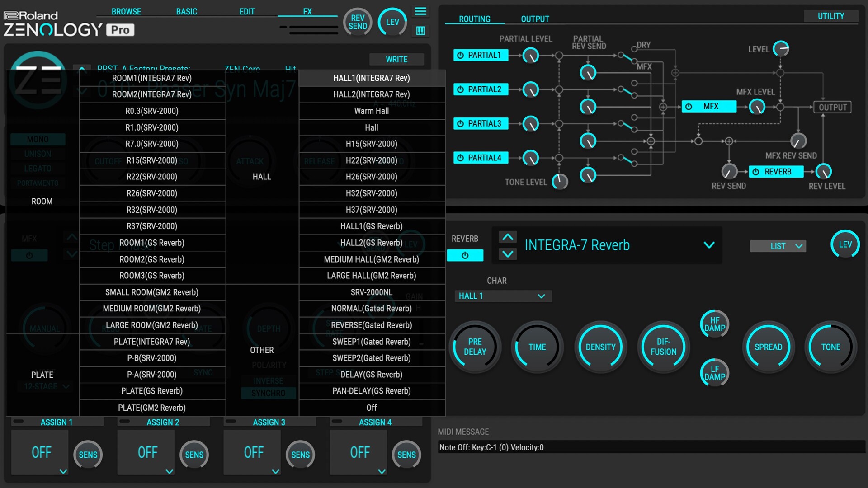Turn the PRE DELAY knob

pyautogui.click(x=475, y=347)
